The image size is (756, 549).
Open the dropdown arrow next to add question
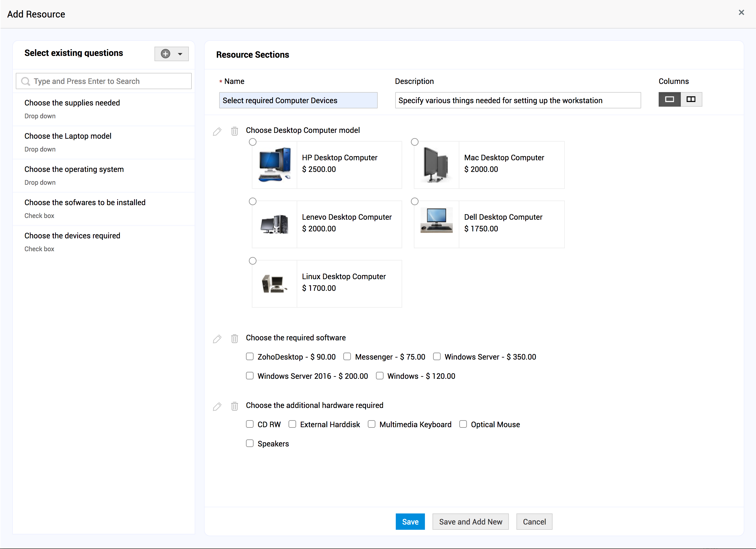180,54
